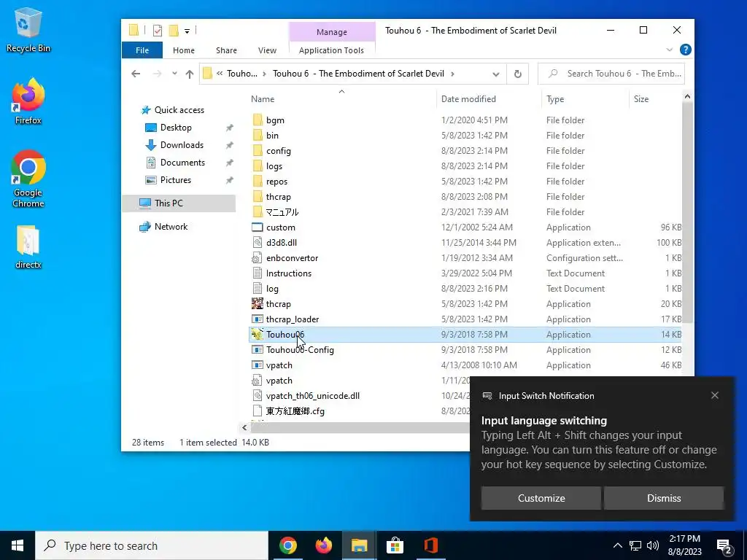747x560 pixels.
Task: Open the Recycle Bin desktop icon
Action: click(28, 29)
